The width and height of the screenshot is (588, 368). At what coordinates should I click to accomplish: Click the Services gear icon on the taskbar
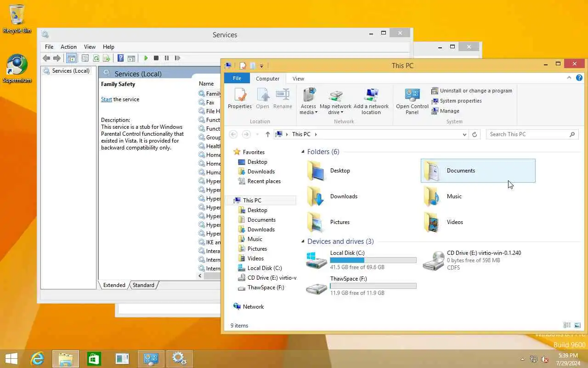coord(179,359)
